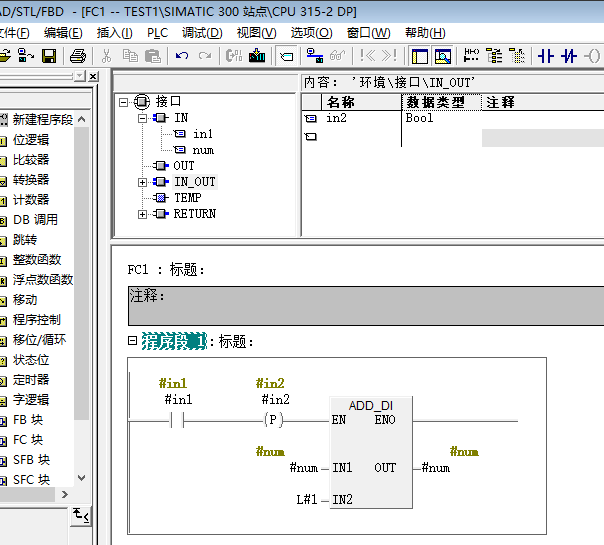
Task: Expand the RETURN interface node
Action: [142, 214]
